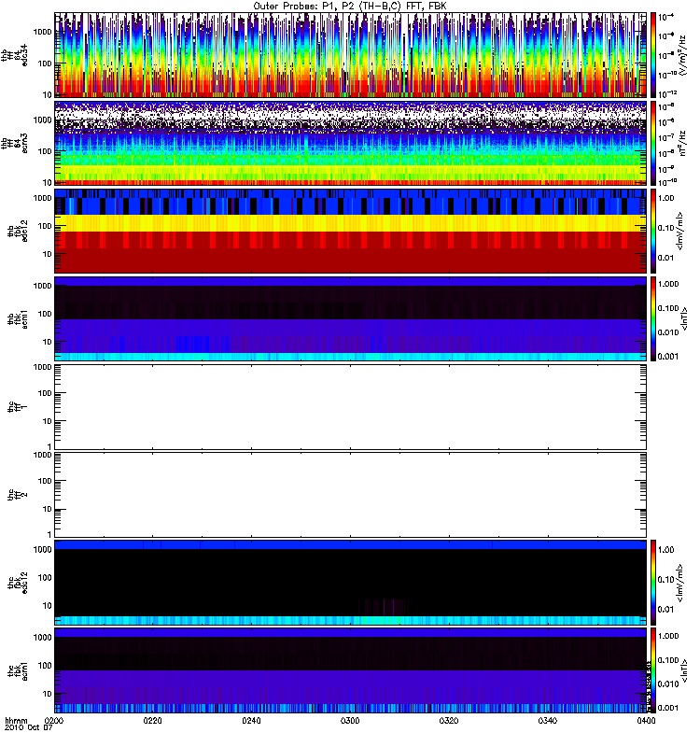Viewport: 700px width, 747px height.
Task: Click the 1.00 label on the thc edc12 color bar
Action: pyautogui.click(x=665, y=550)
